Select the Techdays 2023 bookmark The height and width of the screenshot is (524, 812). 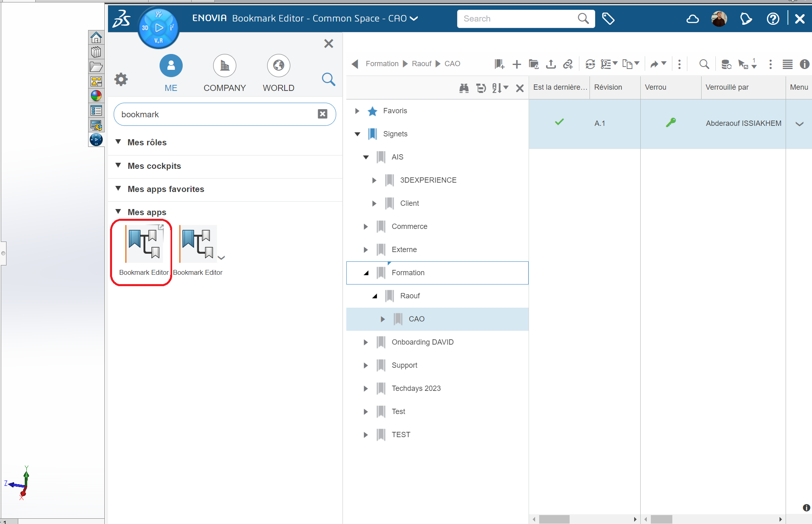click(416, 388)
